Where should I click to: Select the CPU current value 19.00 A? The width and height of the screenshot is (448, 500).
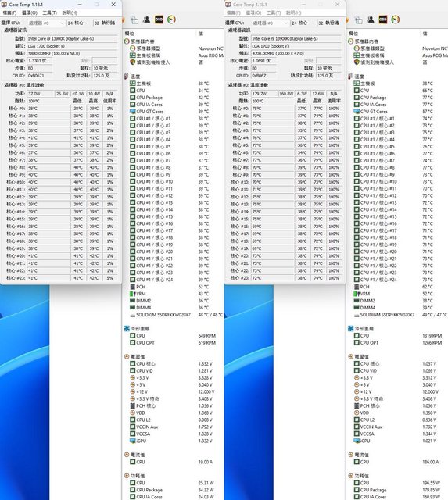(x=206, y=462)
